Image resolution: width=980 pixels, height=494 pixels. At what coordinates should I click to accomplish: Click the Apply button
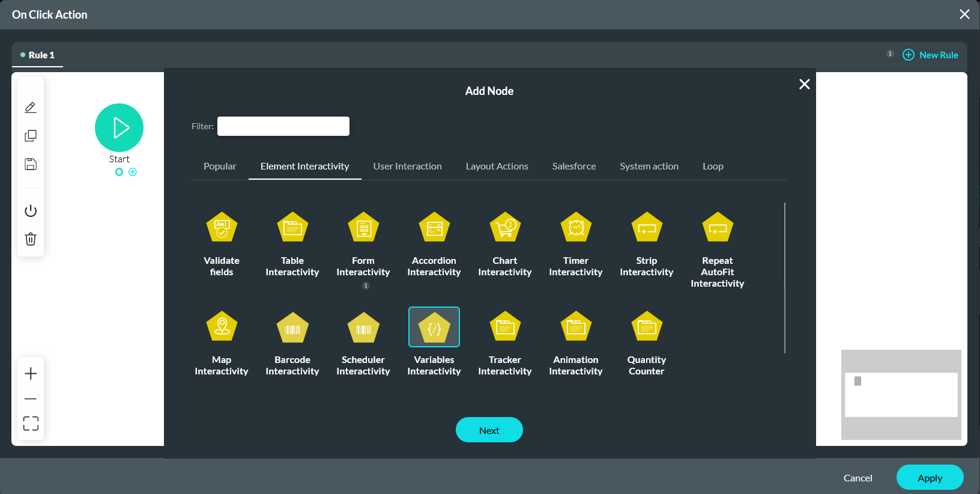point(930,478)
